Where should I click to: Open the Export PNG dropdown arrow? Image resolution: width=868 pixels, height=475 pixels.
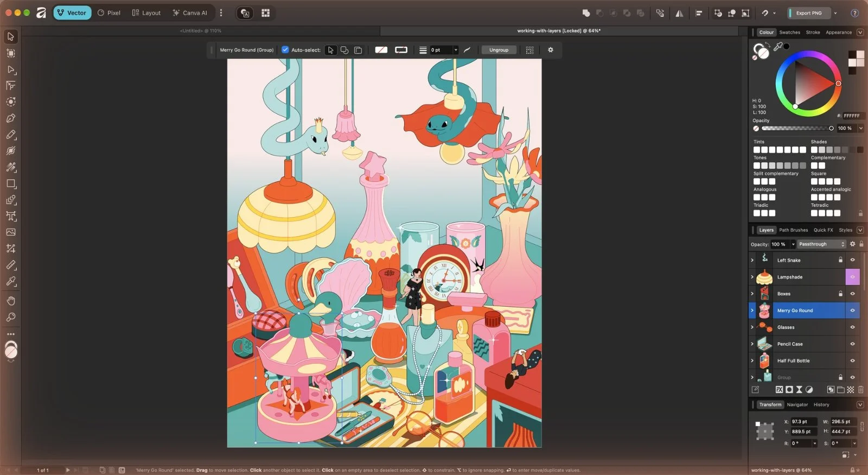pos(835,13)
